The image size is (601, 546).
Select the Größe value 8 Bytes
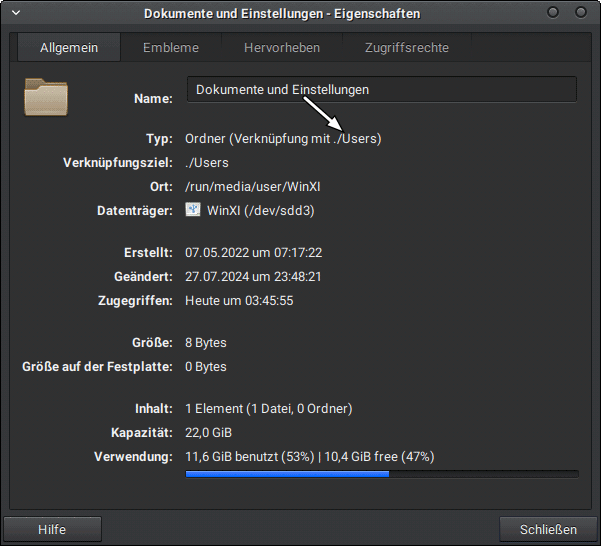click(x=206, y=343)
